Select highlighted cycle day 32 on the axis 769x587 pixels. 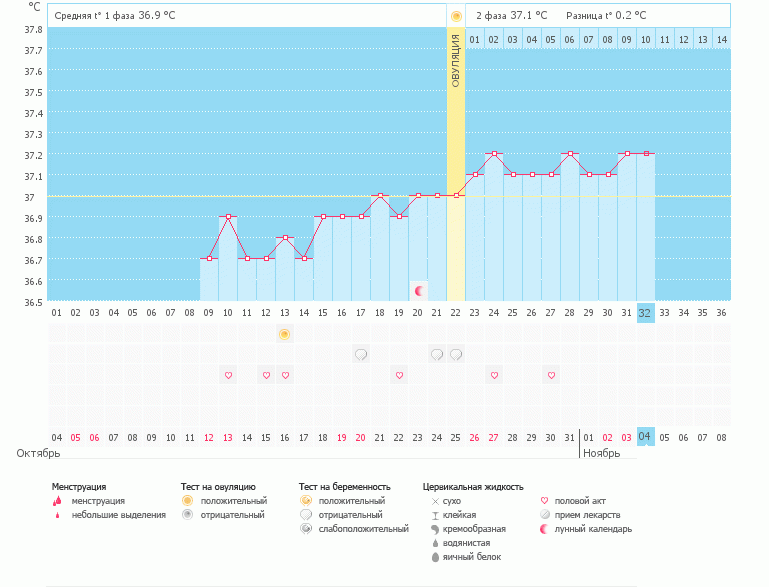(645, 312)
